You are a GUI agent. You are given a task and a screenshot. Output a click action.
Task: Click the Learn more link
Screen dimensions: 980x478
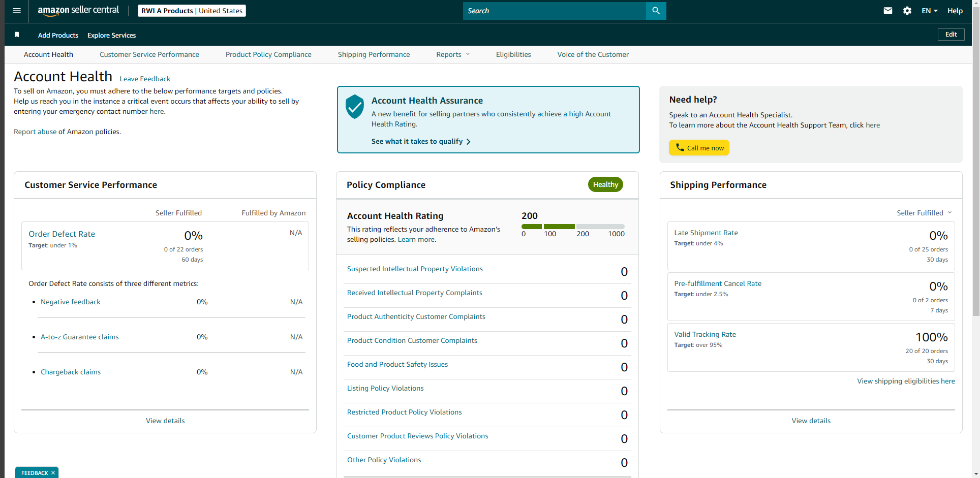[416, 239]
